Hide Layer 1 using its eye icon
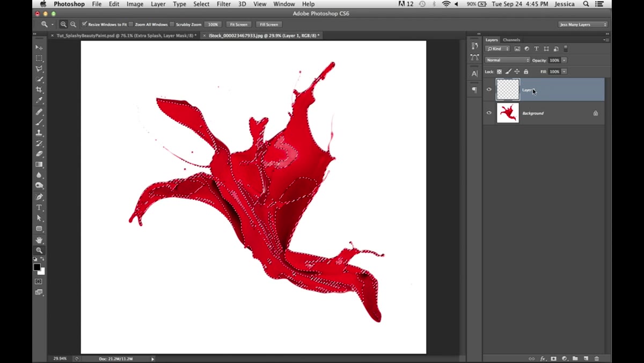 [489, 90]
